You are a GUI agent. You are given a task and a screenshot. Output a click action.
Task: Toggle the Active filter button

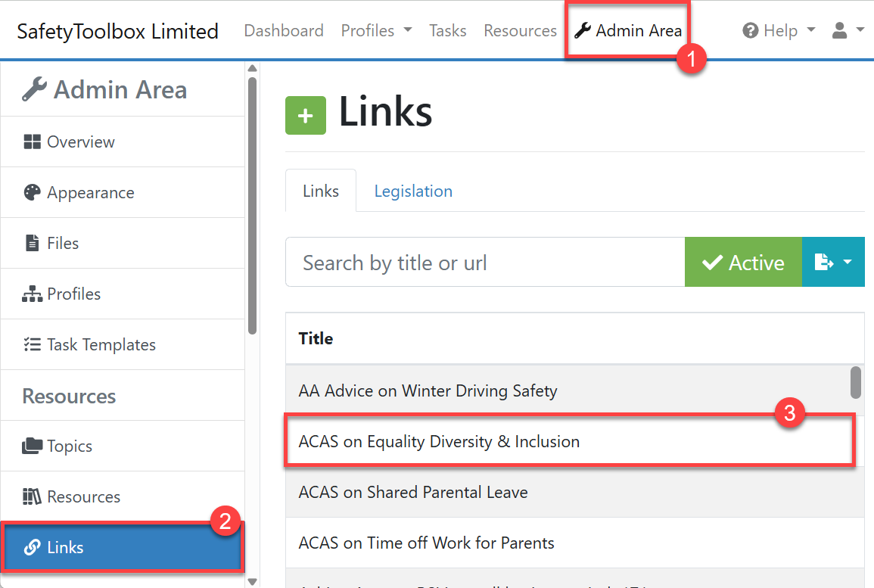click(742, 263)
